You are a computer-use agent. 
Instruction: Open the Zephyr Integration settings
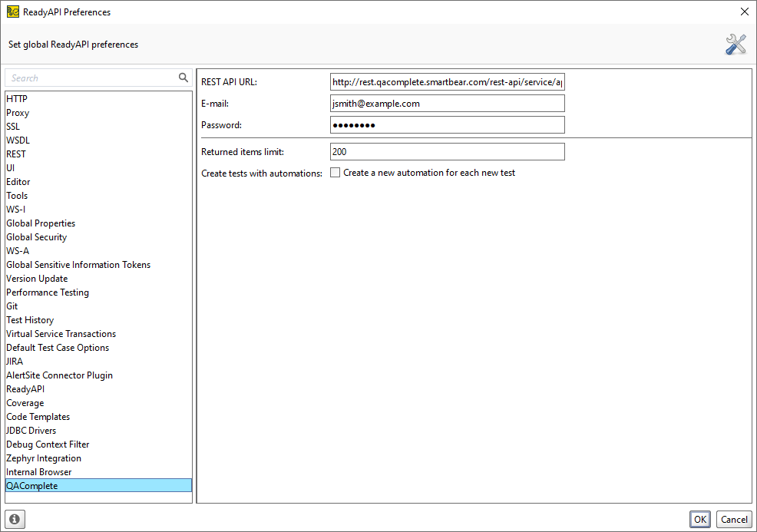[x=43, y=458]
